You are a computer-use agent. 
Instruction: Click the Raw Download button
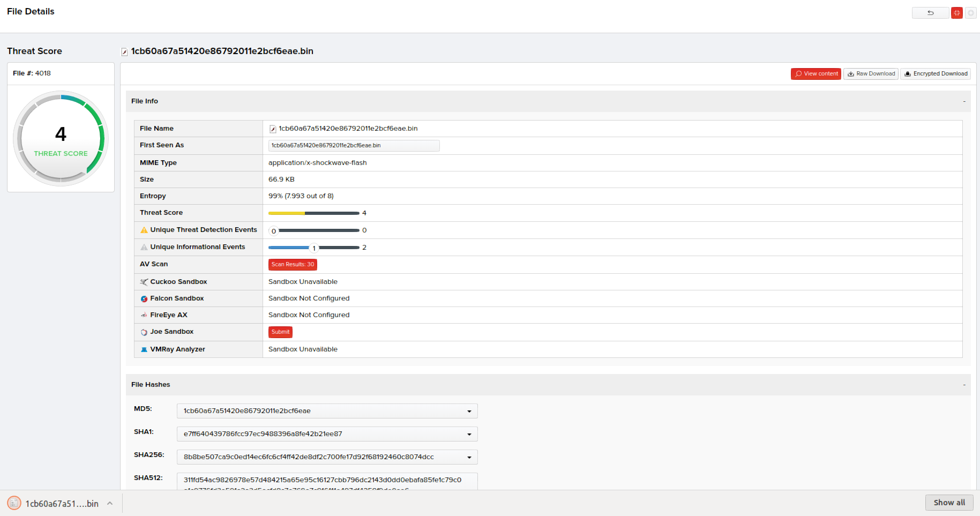871,74
